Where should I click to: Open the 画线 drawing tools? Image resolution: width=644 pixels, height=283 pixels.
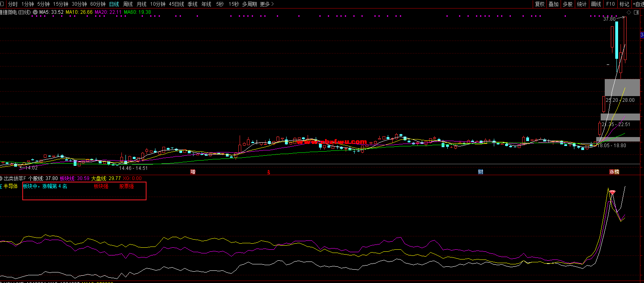(596, 4)
